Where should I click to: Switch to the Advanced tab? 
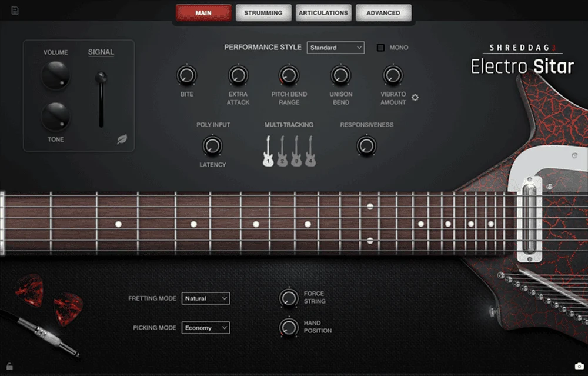[x=383, y=13]
